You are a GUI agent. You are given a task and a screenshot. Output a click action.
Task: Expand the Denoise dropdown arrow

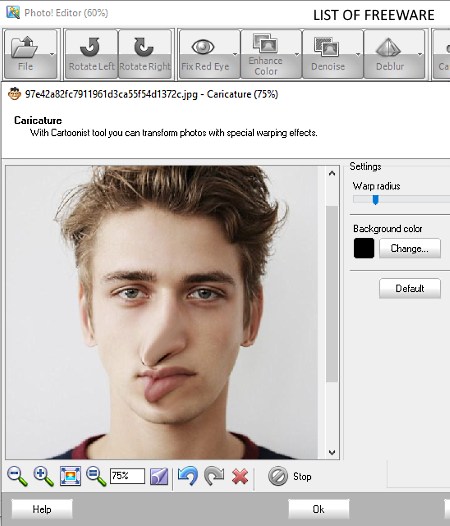coord(358,54)
